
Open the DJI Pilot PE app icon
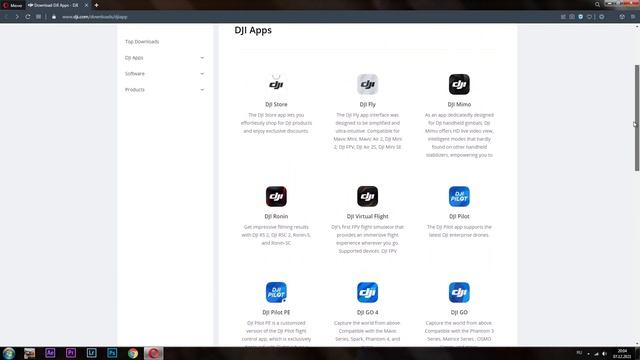tap(276, 292)
